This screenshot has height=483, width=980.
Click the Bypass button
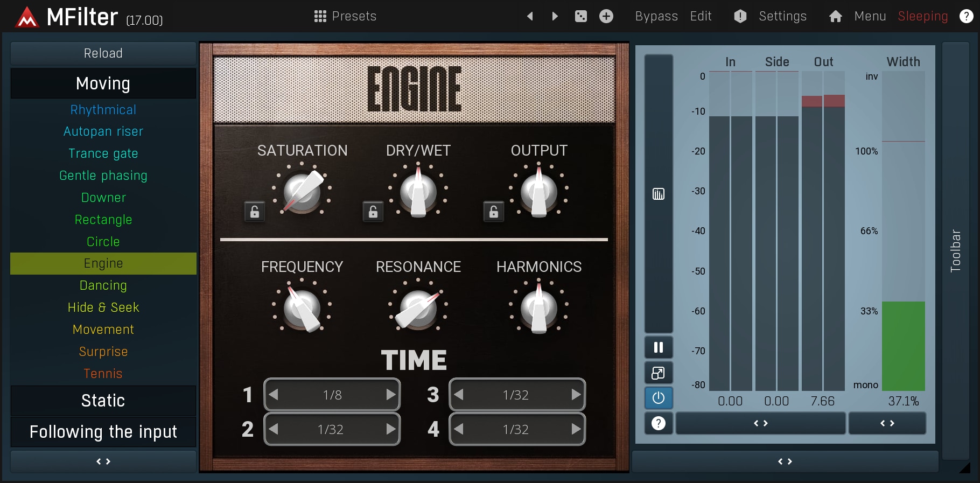point(656,16)
